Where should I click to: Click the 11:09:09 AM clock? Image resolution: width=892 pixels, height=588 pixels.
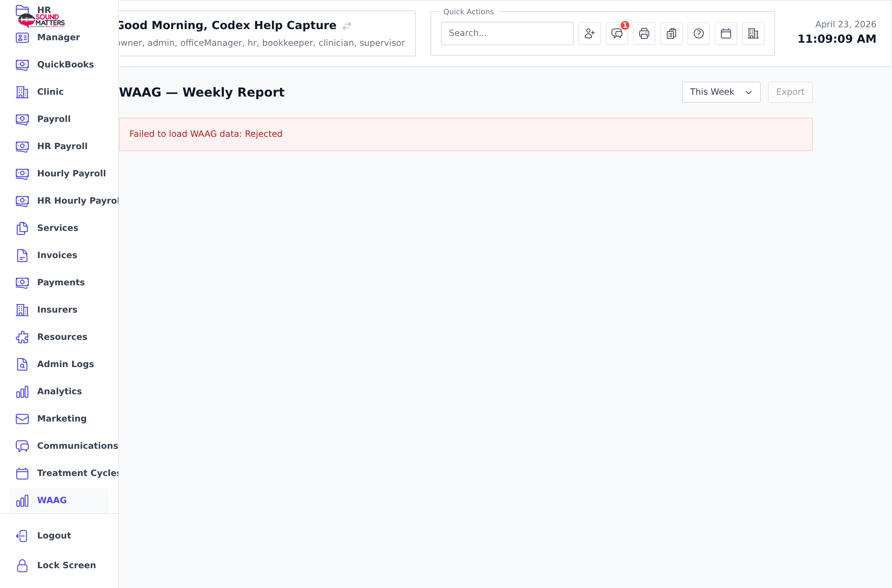[837, 39]
